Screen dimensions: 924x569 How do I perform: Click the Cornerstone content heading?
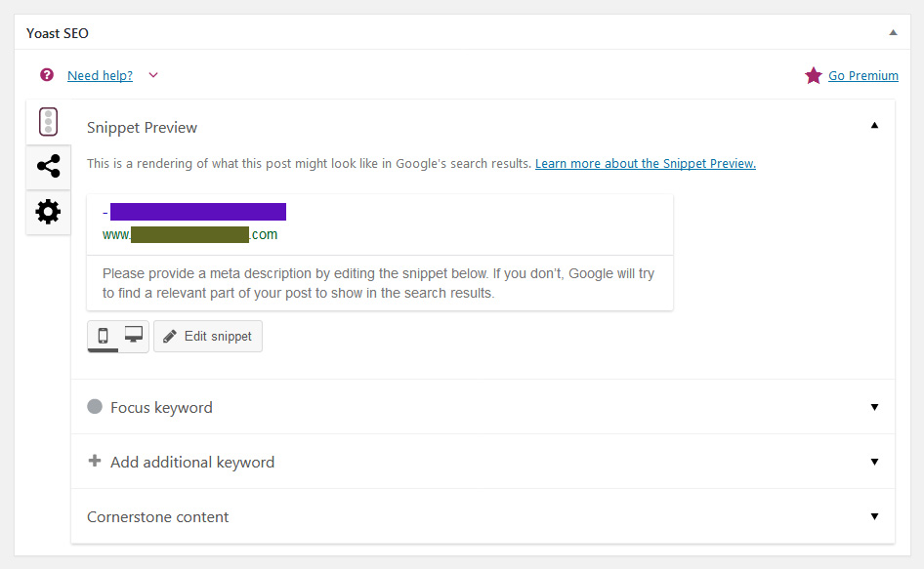pos(158,516)
